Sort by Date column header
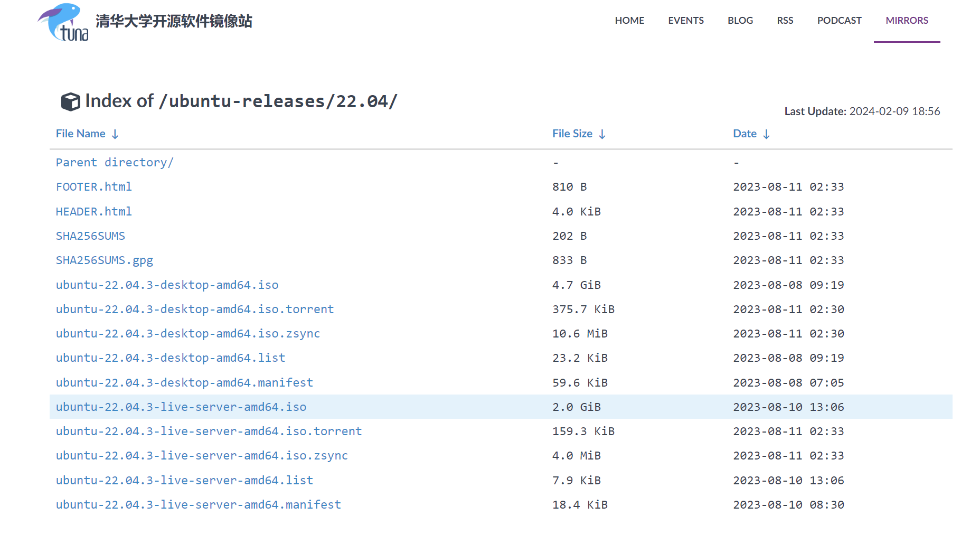 pyautogui.click(x=751, y=134)
